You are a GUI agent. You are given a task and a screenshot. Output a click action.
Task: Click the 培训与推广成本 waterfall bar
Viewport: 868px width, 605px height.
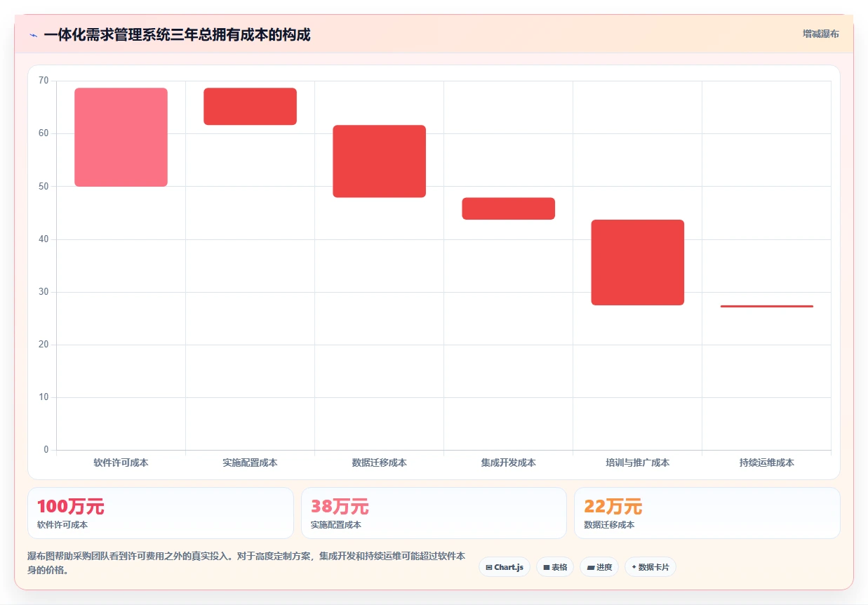coord(637,262)
